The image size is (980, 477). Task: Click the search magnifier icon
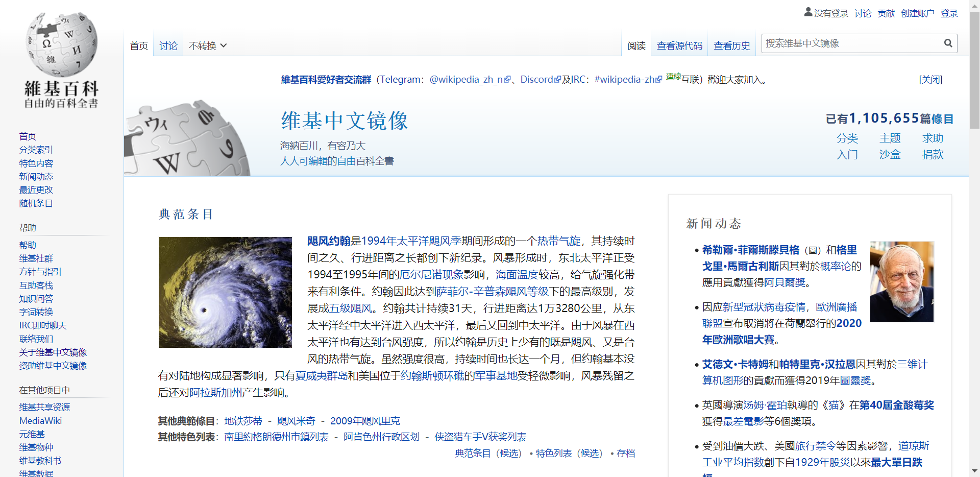click(x=948, y=43)
